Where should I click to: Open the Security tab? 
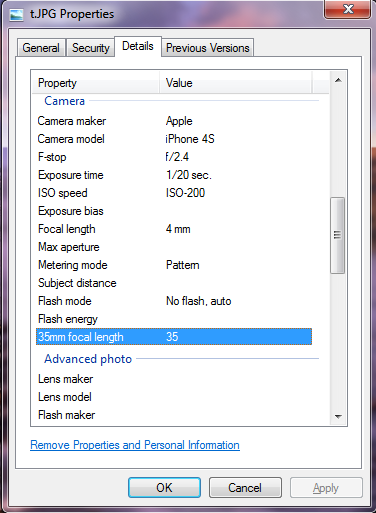[x=91, y=48]
